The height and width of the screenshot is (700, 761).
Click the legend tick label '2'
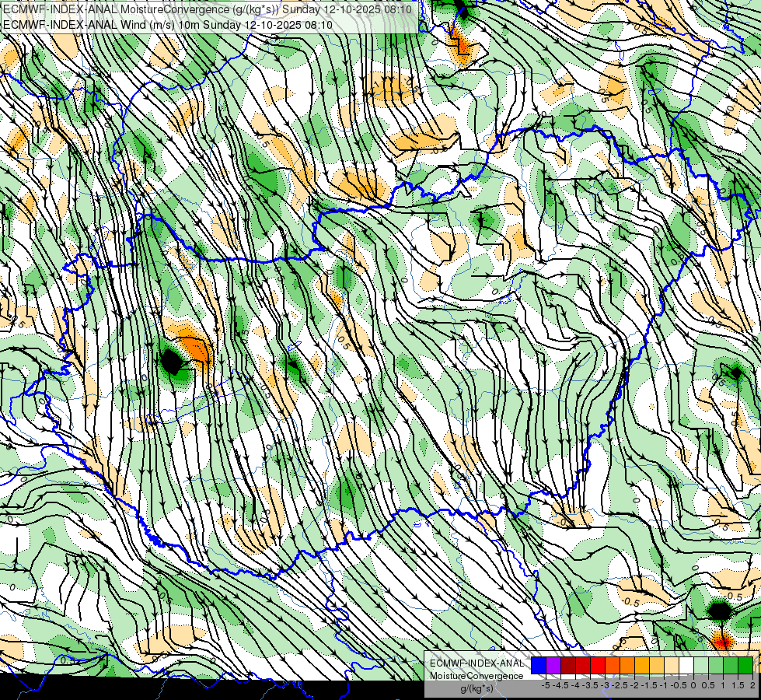(752, 685)
